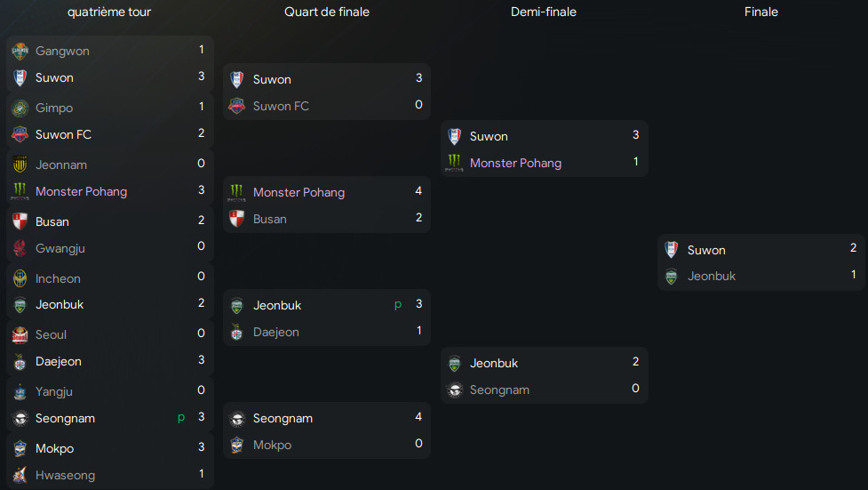Open Suwon team in the Finale

[706, 250]
